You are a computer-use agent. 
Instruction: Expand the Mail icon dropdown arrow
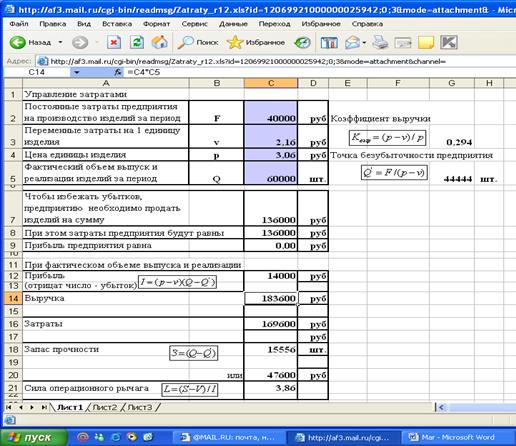[364, 43]
